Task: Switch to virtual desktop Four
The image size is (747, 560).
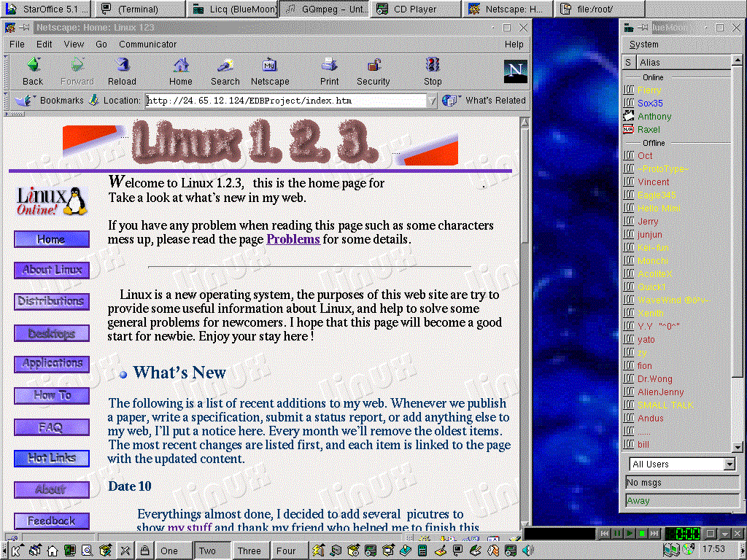Action: (286, 551)
